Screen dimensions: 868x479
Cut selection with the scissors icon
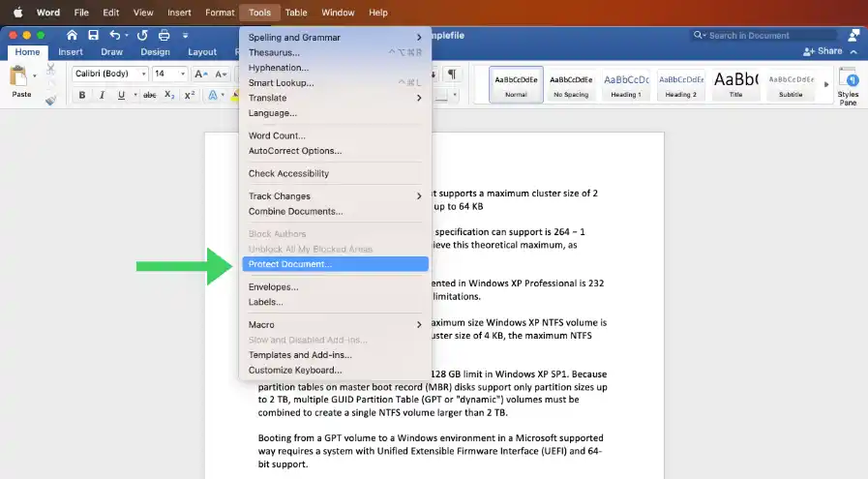pos(50,70)
